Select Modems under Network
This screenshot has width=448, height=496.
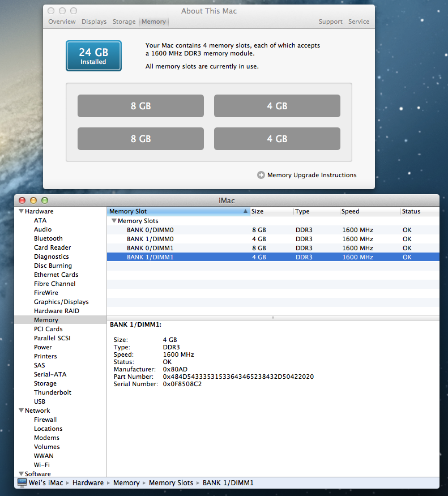pos(46,438)
